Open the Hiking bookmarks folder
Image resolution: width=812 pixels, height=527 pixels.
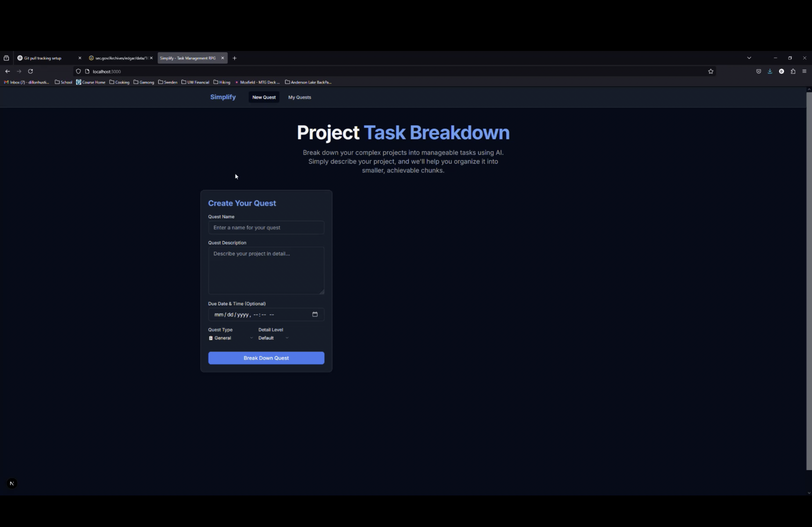[x=222, y=82]
